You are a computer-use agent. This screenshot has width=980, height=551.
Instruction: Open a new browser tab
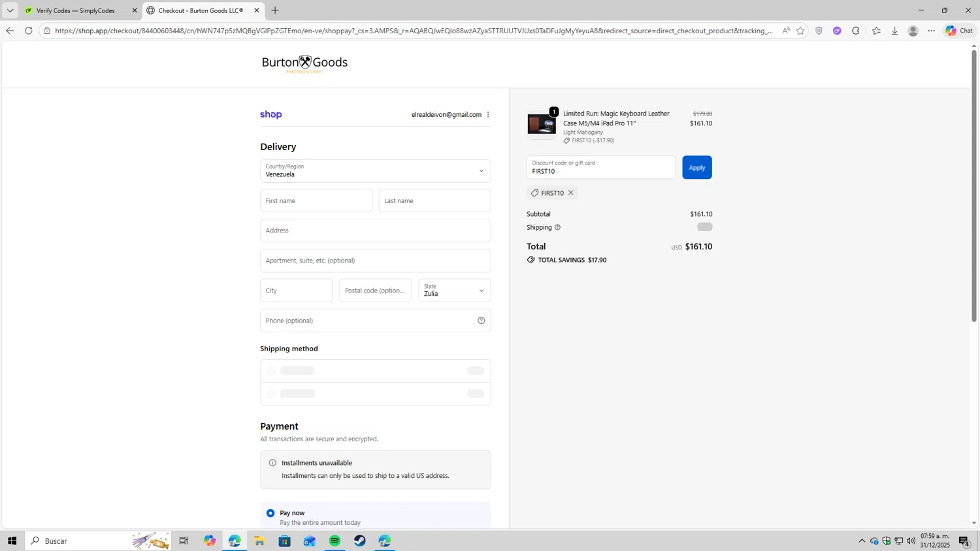click(x=275, y=10)
